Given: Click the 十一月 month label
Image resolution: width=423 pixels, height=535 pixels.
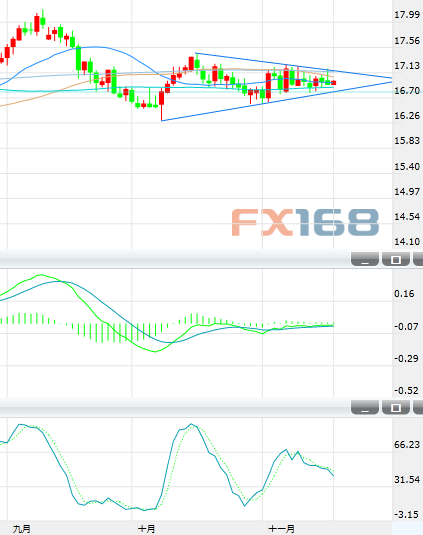Looking at the screenshot, I should [281, 529].
